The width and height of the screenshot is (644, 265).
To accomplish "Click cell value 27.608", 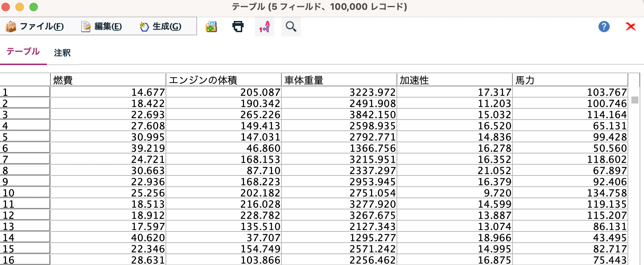I will pos(148,126).
